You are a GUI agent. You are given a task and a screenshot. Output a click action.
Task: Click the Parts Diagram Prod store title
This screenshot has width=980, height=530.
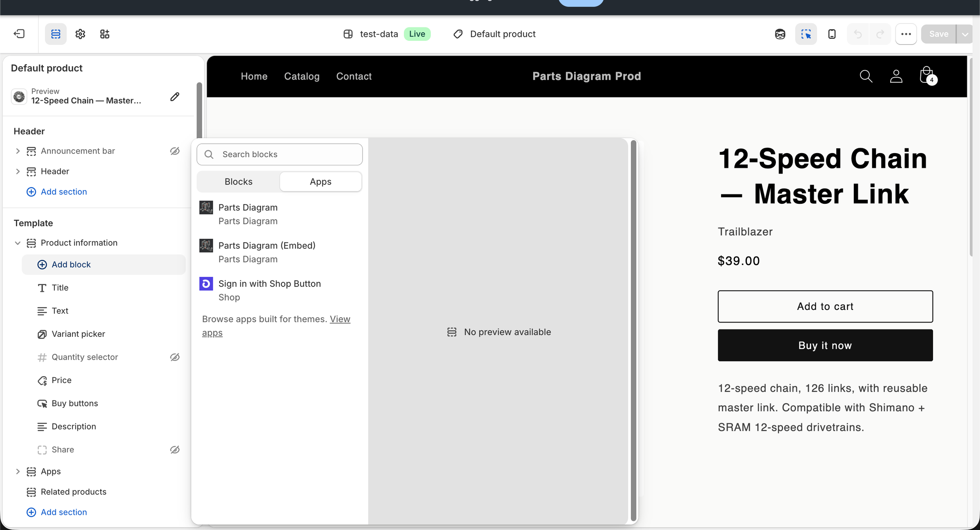(587, 76)
